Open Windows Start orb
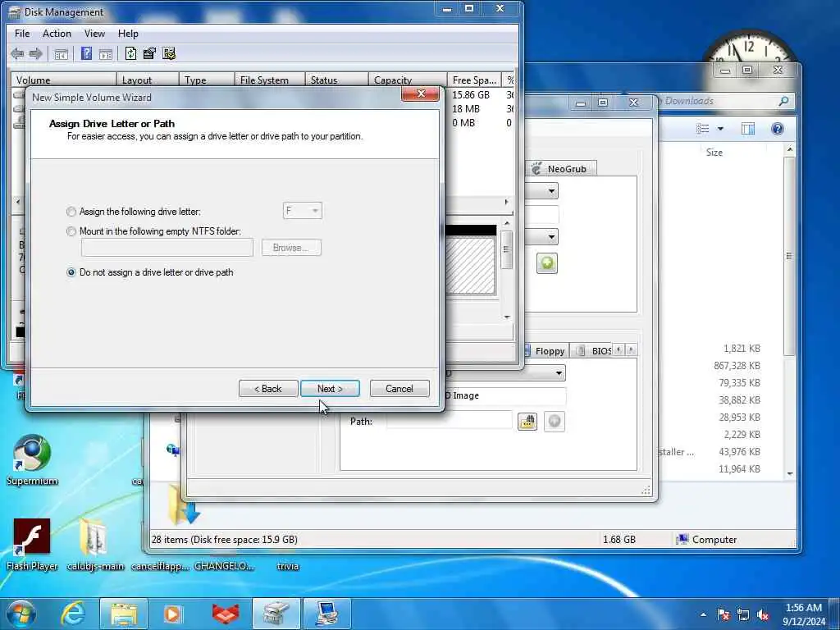Image resolution: width=840 pixels, height=630 pixels. coord(21,614)
